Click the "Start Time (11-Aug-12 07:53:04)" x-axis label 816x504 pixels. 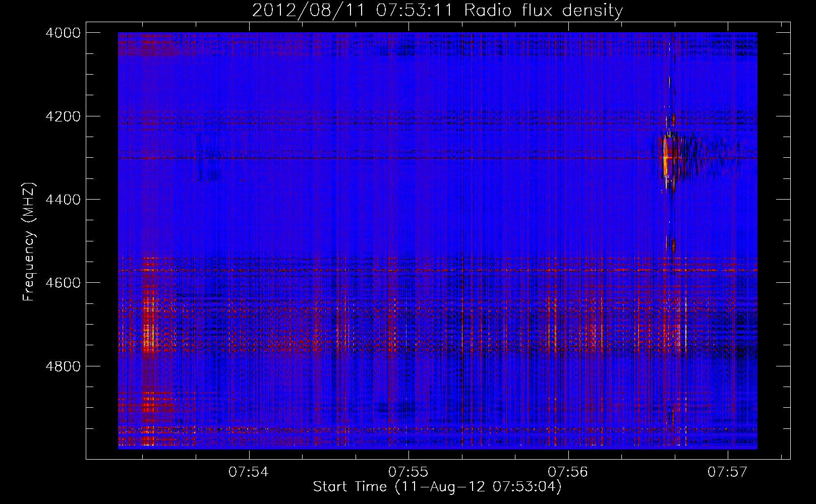437,487
